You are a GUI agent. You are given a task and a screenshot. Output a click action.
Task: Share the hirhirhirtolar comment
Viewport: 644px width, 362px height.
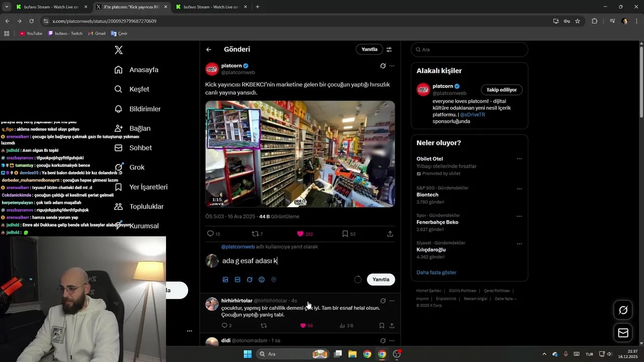[391, 326]
